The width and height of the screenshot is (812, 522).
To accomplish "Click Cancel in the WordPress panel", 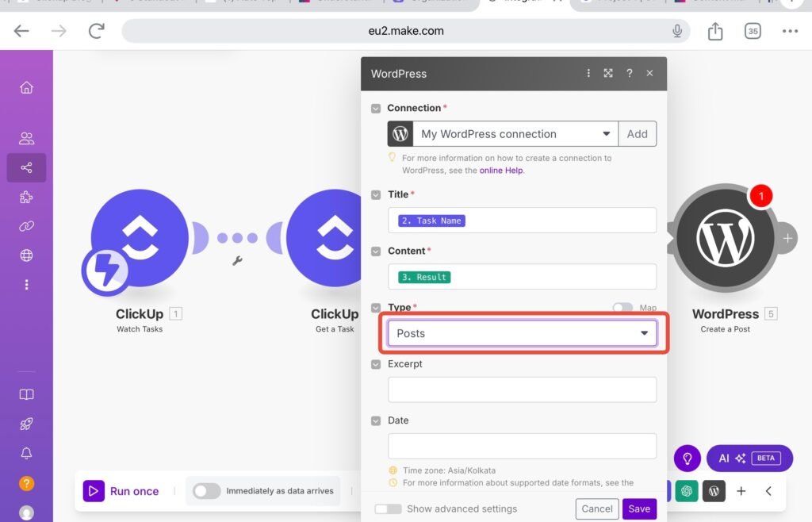I will (x=597, y=509).
